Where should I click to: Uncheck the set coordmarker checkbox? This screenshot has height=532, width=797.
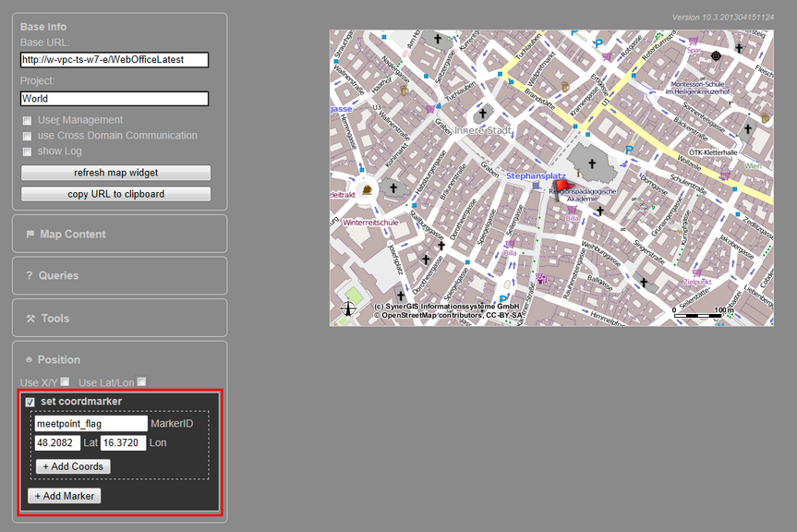[x=32, y=401]
